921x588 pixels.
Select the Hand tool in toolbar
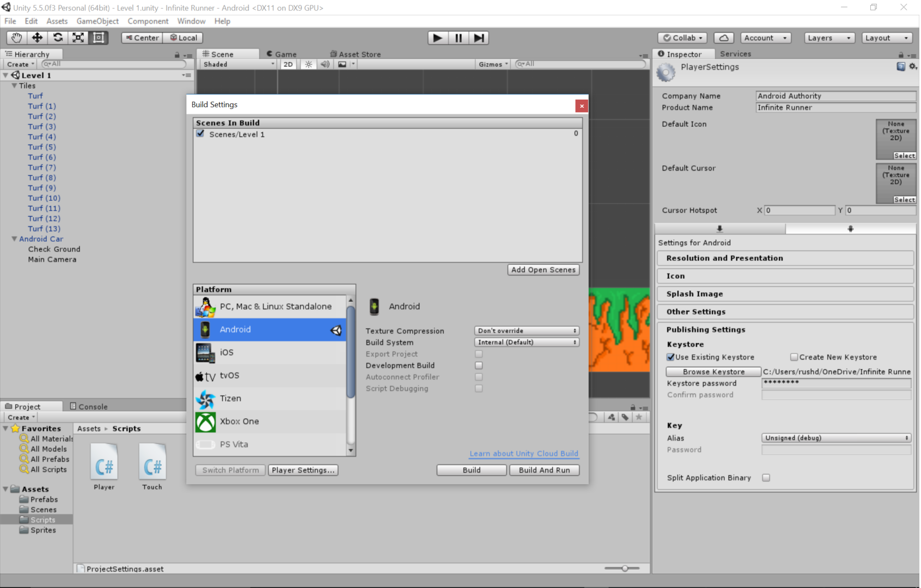17,38
